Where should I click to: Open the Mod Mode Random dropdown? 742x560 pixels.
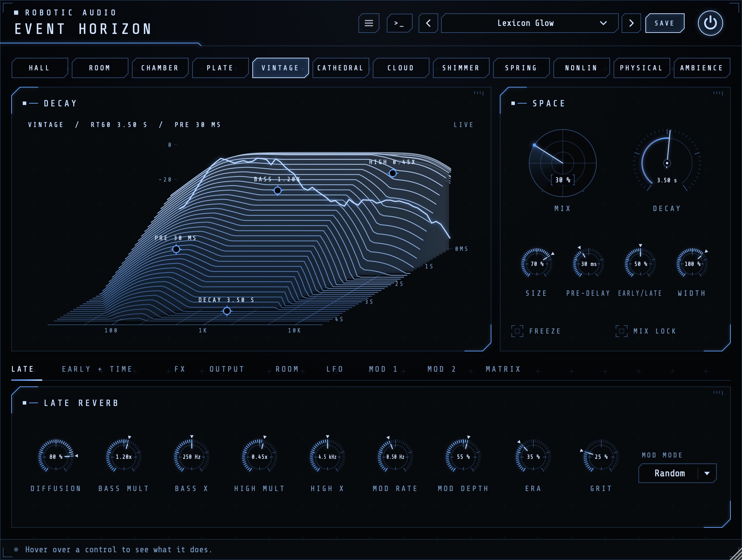pyautogui.click(x=677, y=473)
